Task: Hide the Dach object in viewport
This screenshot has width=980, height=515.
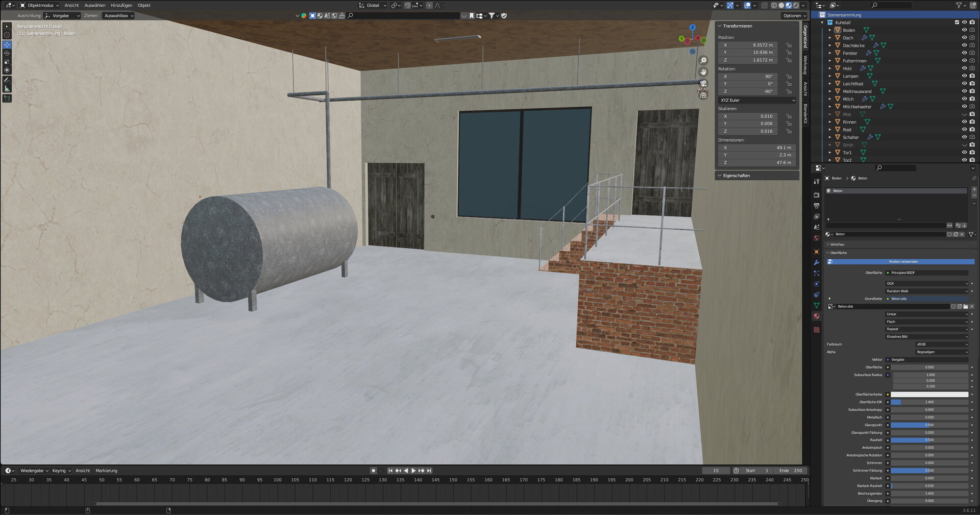Action: point(964,38)
